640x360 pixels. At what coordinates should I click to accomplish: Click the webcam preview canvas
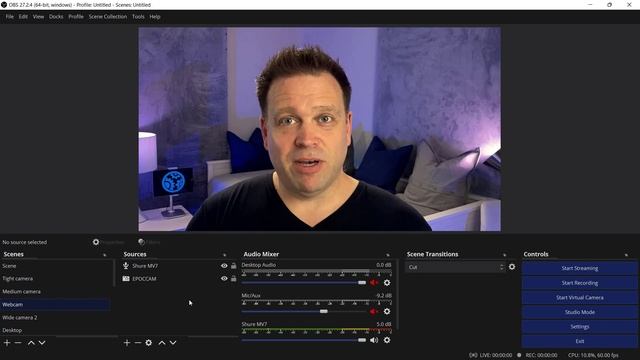point(320,129)
